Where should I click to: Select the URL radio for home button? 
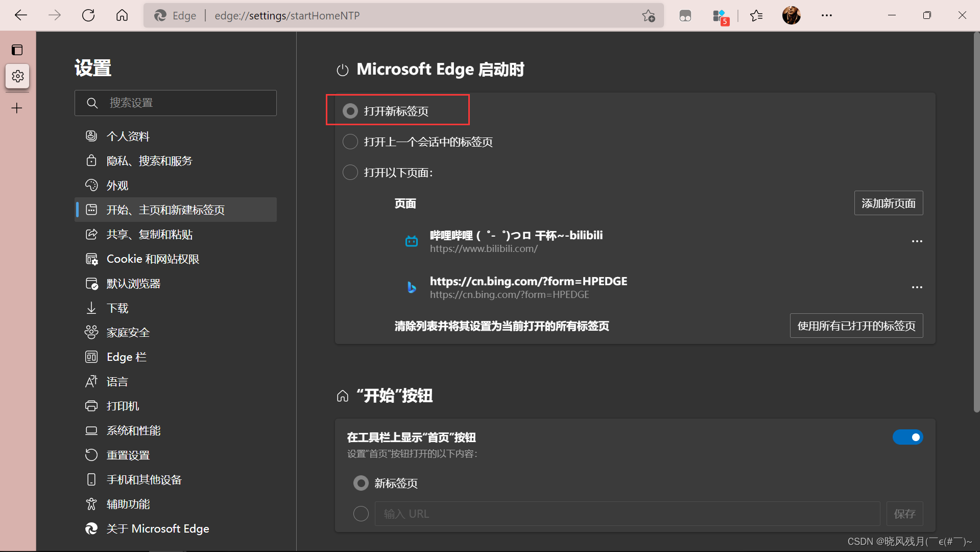[361, 514]
